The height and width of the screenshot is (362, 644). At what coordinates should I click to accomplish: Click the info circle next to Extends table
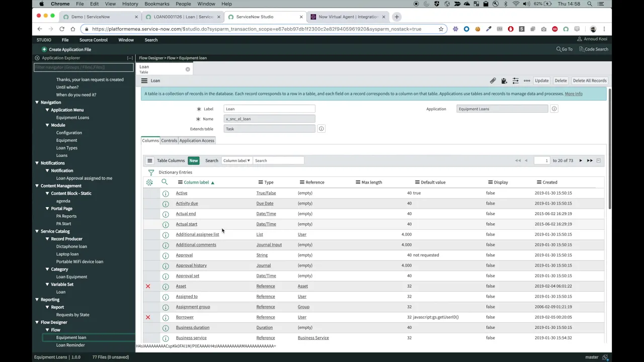click(321, 129)
